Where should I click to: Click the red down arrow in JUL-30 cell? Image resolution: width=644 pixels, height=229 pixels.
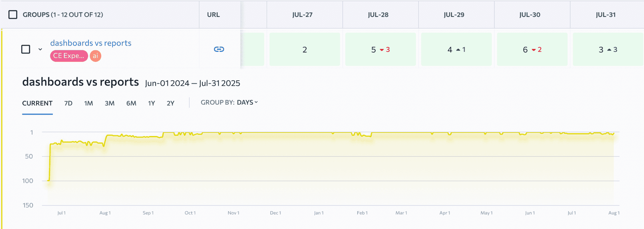click(534, 50)
